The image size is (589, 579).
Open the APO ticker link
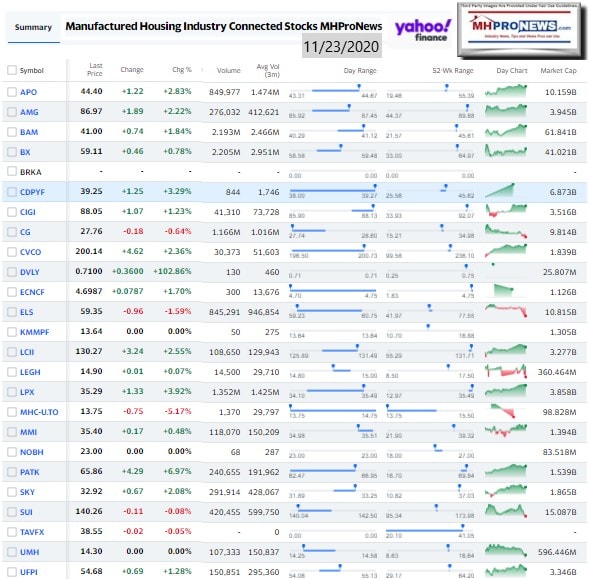(x=28, y=92)
